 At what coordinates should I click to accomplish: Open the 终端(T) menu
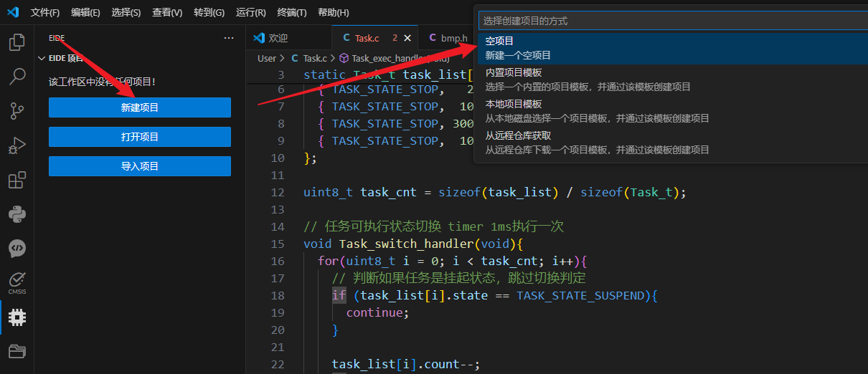click(291, 13)
